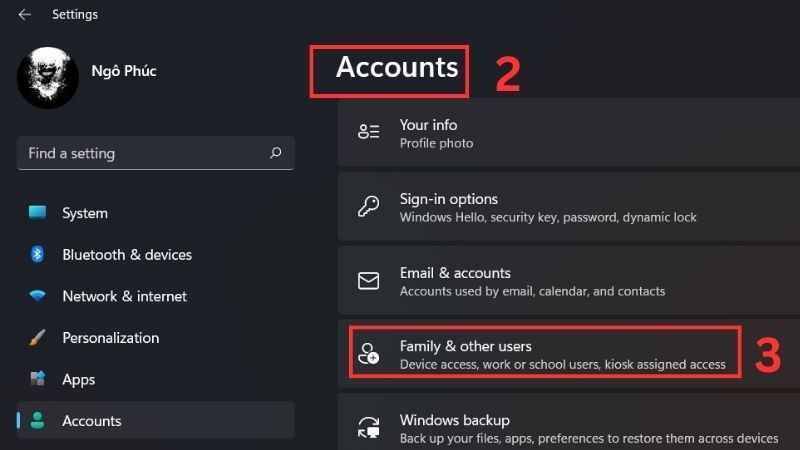Click the Email envelope icon
The width and height of the screenshot is (800, 450).
tap(368, 281)
